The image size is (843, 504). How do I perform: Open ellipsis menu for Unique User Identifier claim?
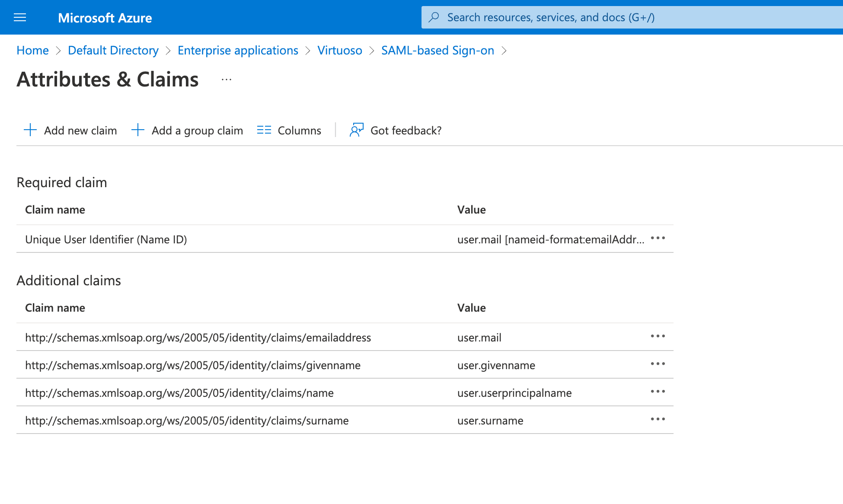coord(658,238)
